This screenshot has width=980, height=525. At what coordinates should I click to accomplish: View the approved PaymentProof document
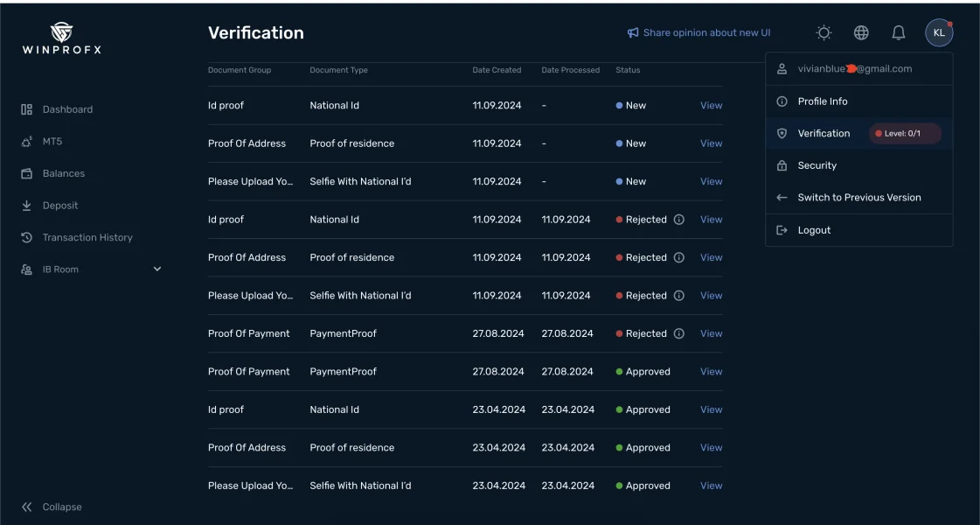pyautogui.click(x=711, y=372)
